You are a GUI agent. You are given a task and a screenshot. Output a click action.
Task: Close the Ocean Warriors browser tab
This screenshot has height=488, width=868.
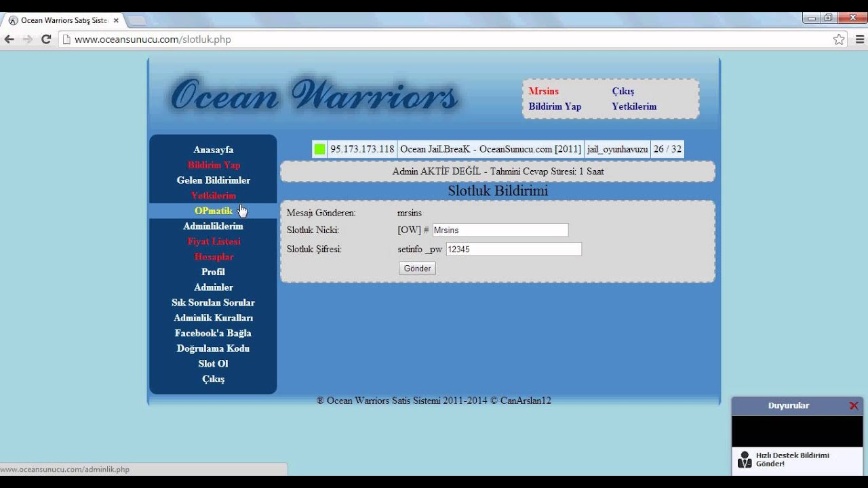pyautogui.click(x=116, y=20)
